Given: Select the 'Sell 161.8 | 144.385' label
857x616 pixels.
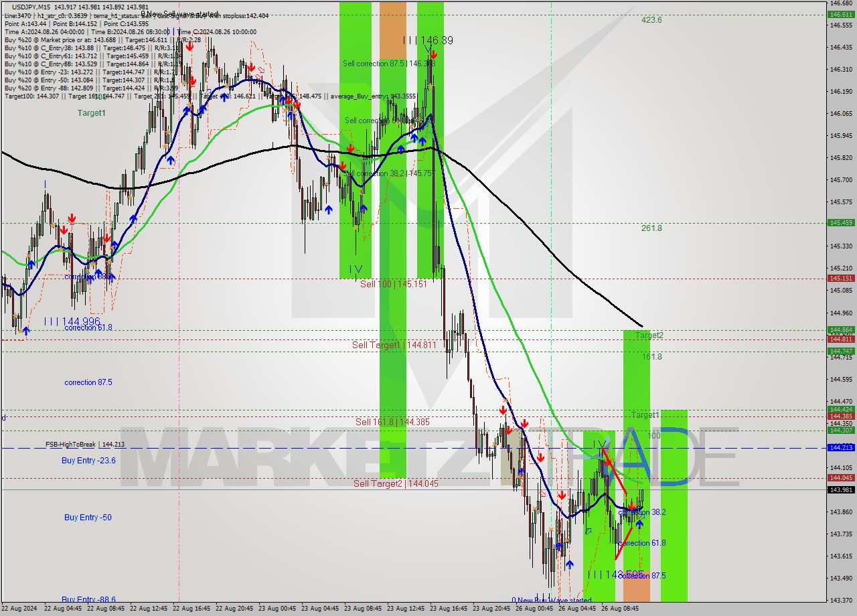Looking at the screenshot, I should tap(392, 422).
